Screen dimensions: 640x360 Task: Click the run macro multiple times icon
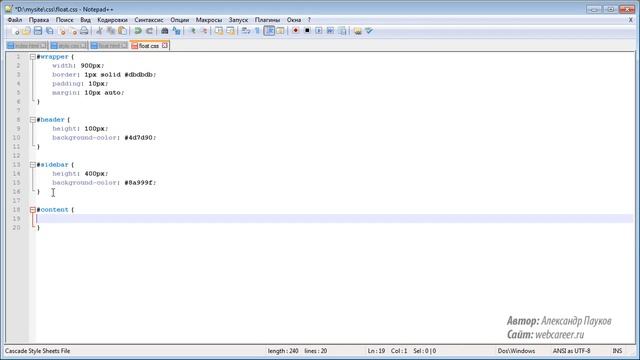(330, 31)
